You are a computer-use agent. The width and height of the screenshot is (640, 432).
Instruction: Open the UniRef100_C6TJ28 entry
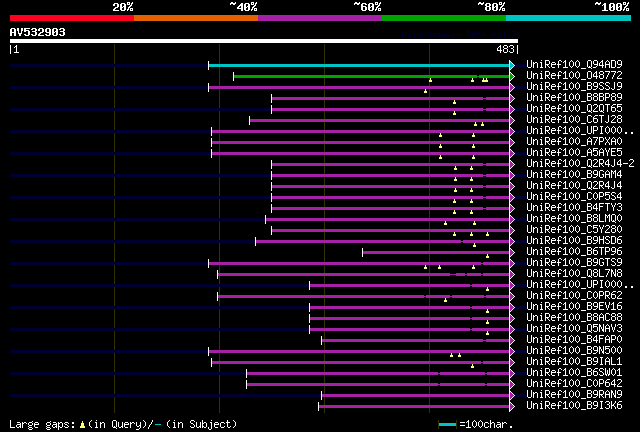click(x=574, y=119)
